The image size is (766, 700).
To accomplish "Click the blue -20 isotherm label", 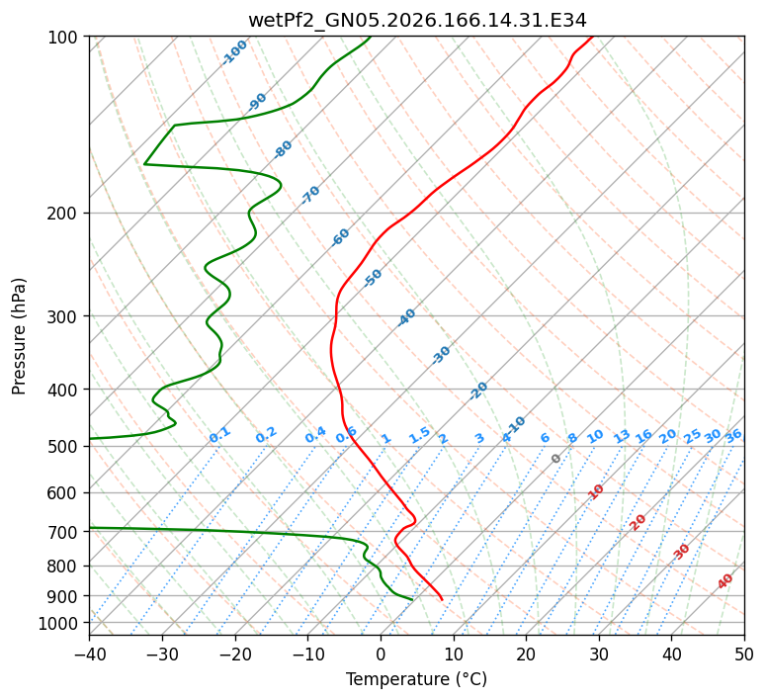I will (478, 391).
